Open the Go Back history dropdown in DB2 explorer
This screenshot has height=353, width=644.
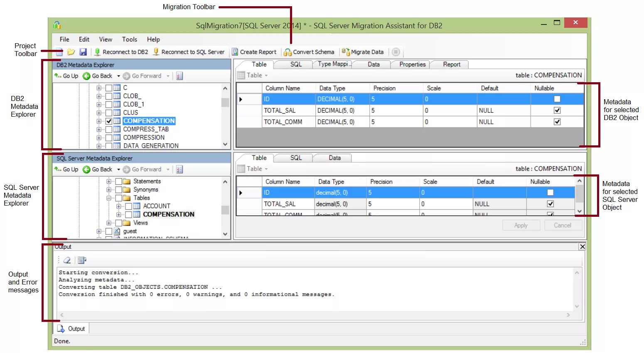118,76
